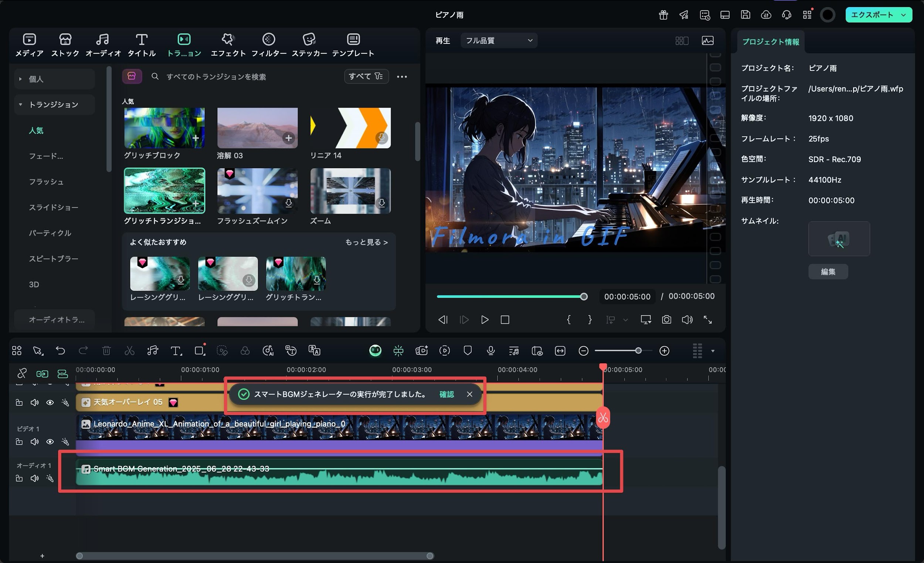
Task: Click the エクスポート export button
Action: (872, 15)
